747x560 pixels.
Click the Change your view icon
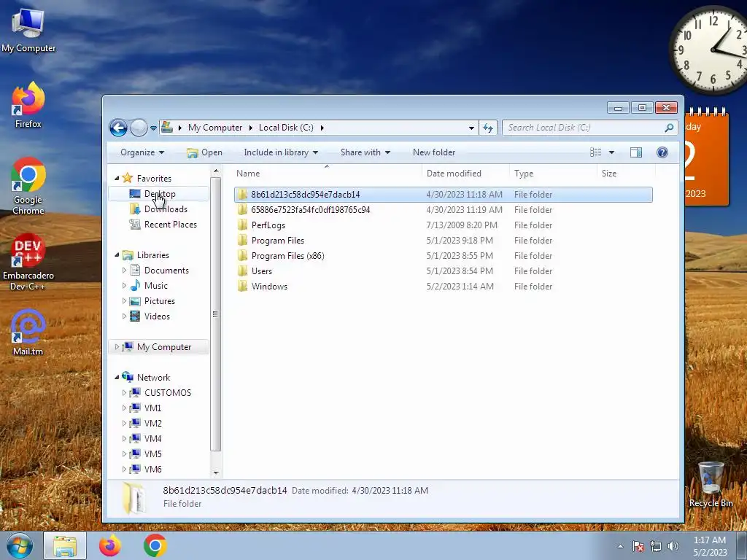coord(595,152)
